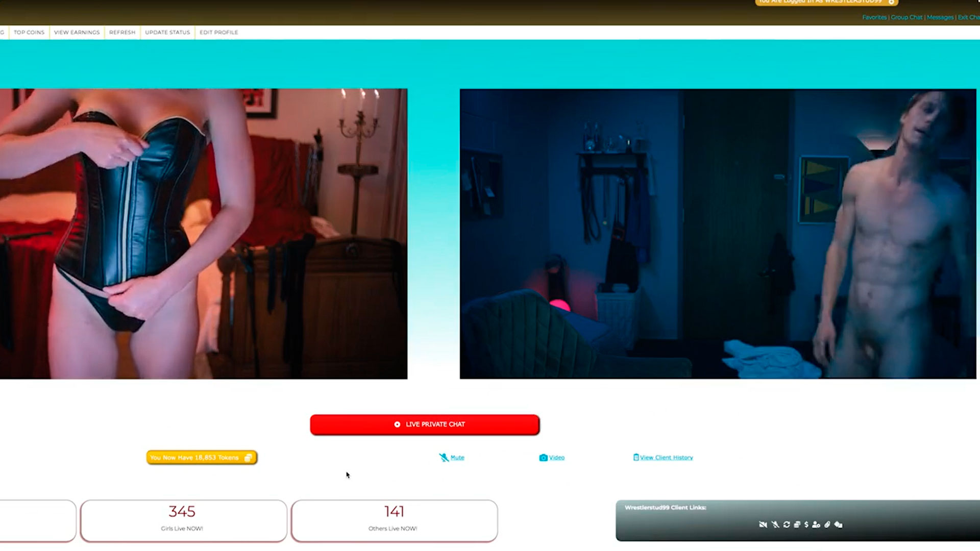This screenshot has height=551, width=980.
Task: Click the 345 Girls Live NOW box
Action: [183, 520]
